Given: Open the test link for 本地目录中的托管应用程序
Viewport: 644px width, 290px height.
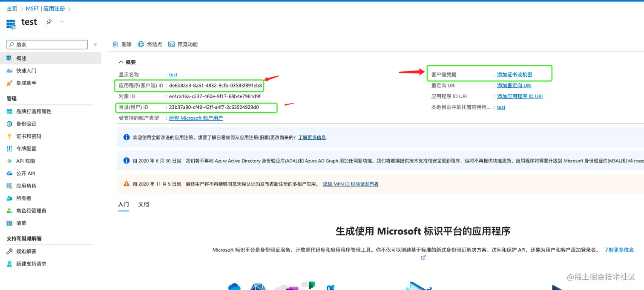Looking at the screenshot, I should tap(501, 107).
